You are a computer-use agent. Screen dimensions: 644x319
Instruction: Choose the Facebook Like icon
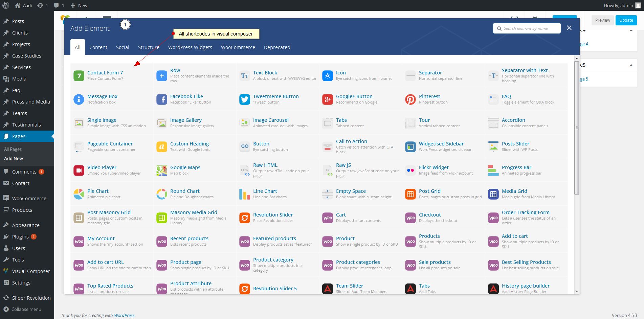(162, 99)
